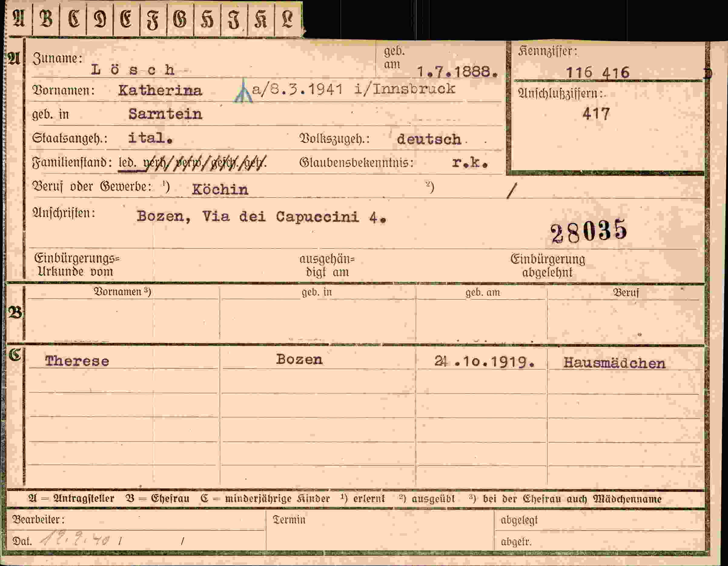Select the index tab letter 'K'
728x566 pixels.
tap(260, 19)
